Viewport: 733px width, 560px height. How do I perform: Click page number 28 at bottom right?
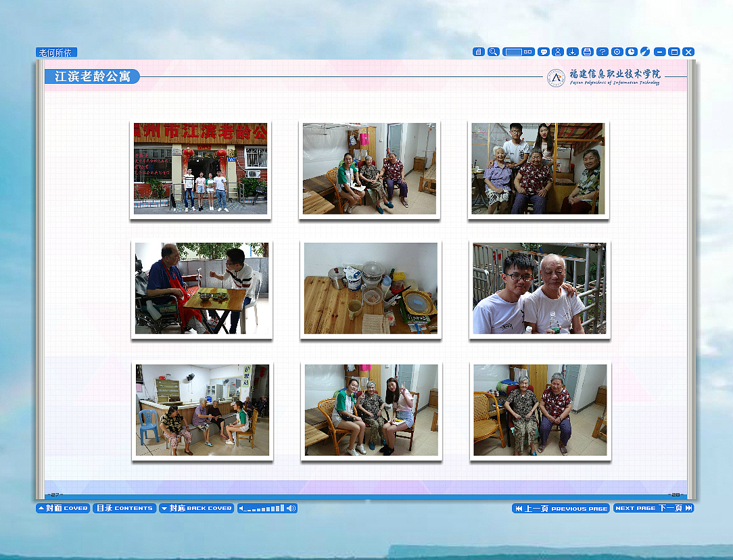click(676, 494)
